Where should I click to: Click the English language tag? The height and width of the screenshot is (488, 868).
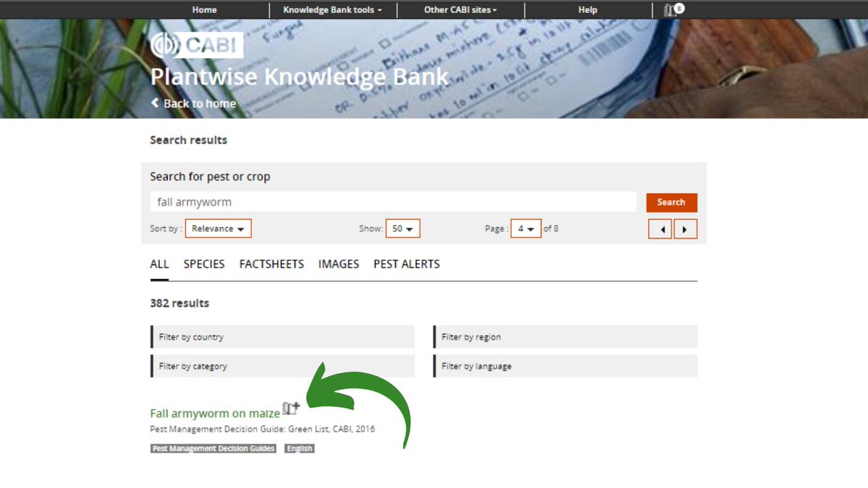point(299,449)
